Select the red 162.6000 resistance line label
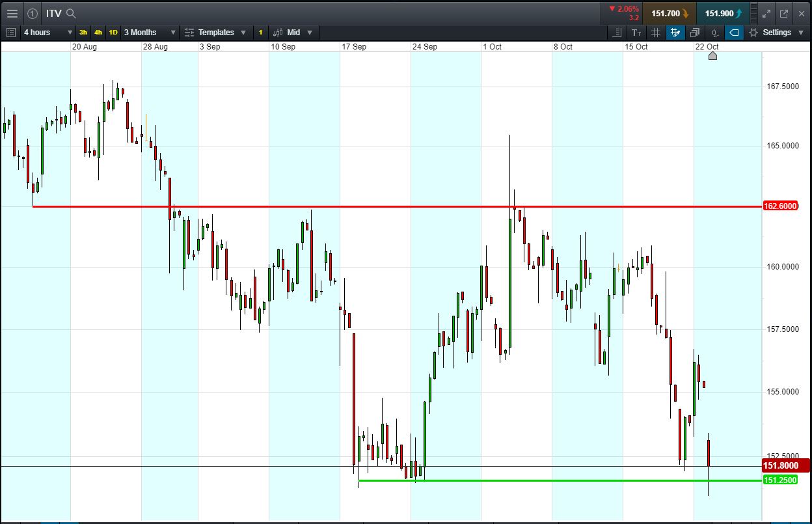The image size is (812, 524). pyautogui.click(x=779, y=206)
